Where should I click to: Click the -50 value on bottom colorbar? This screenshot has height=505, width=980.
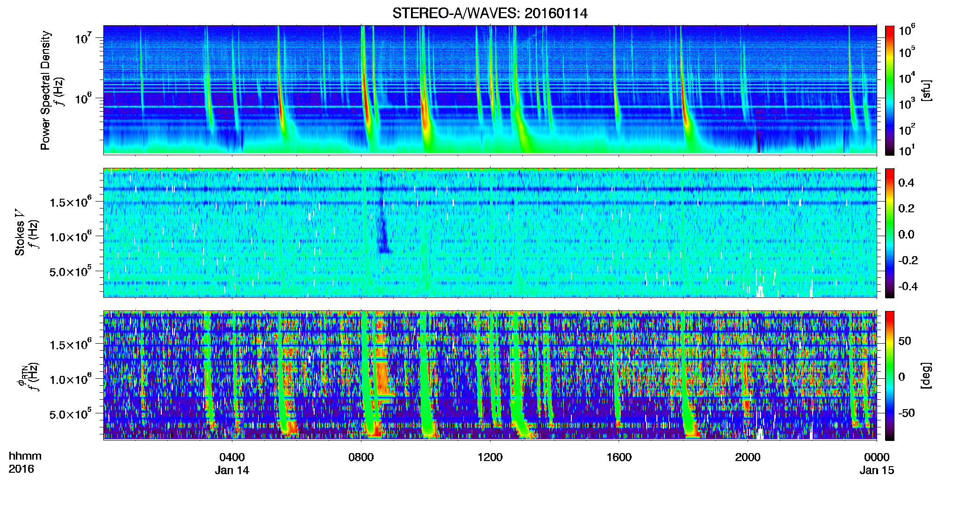tap(907, 413)
